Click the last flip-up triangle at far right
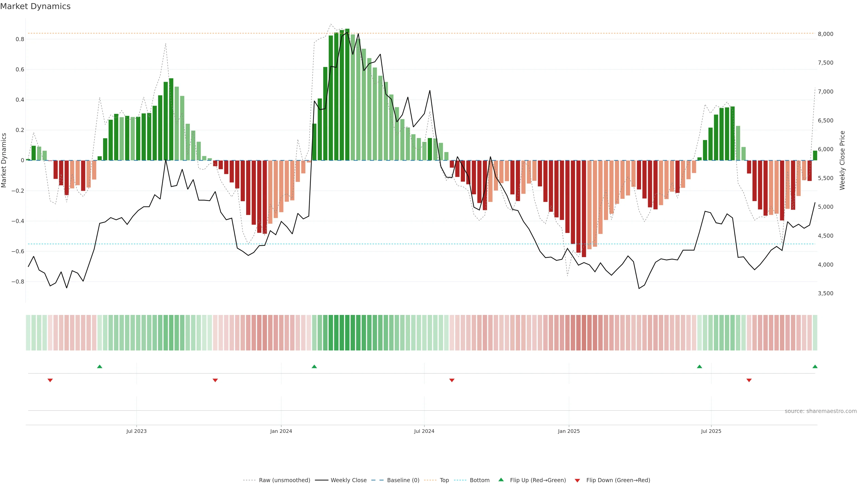868x488 pixels. click(815, 366)
